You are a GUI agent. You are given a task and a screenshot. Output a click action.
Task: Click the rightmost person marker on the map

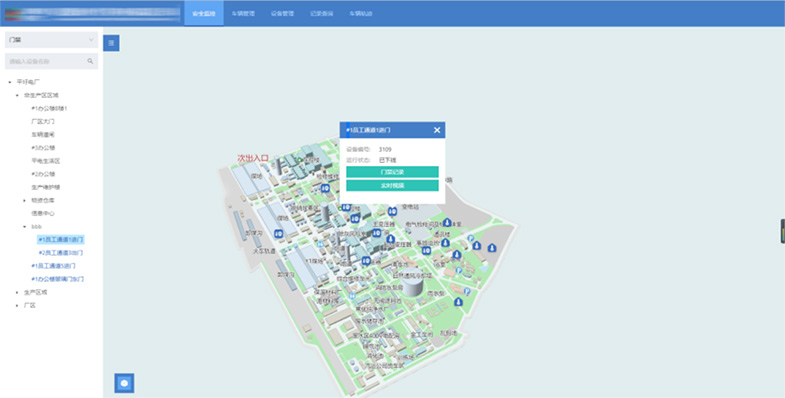pos(492,248)
